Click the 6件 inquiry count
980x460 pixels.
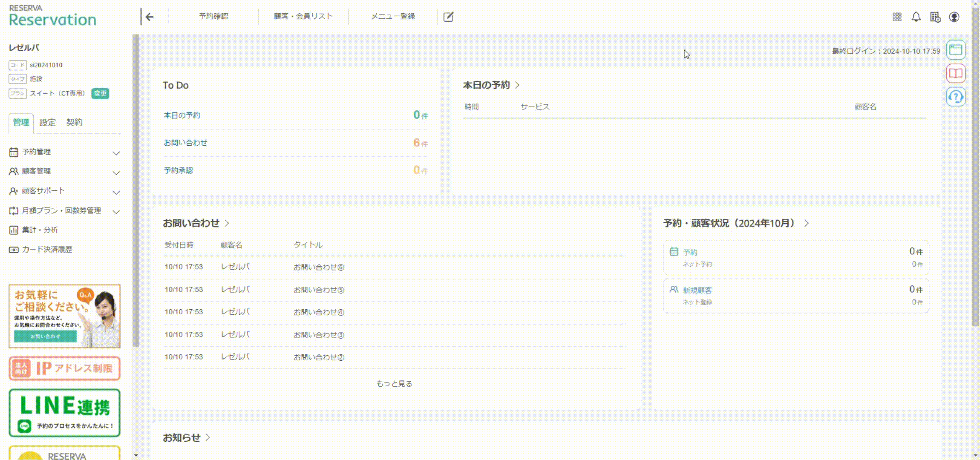pyautogui.click(x=421, y=143)
